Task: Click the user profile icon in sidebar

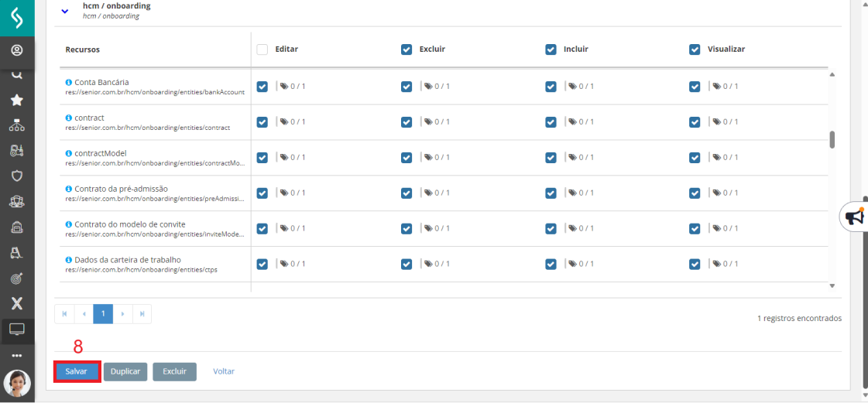Action: (16, 50)
